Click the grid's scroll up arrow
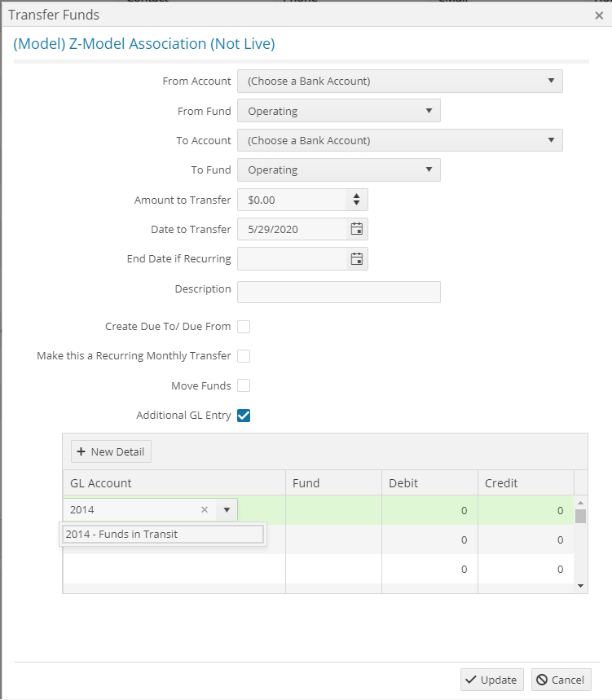612x700 pixels. point(581,503)
